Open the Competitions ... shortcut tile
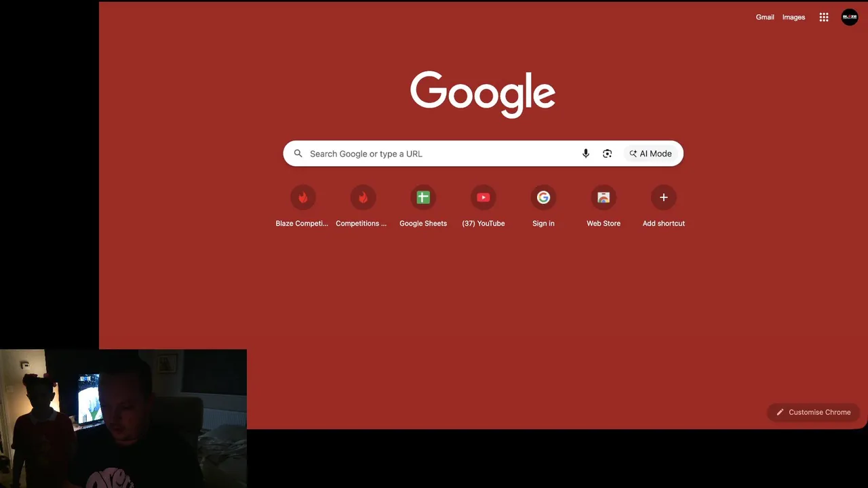This screenshot has height=488, width=868. click(362, 206)
